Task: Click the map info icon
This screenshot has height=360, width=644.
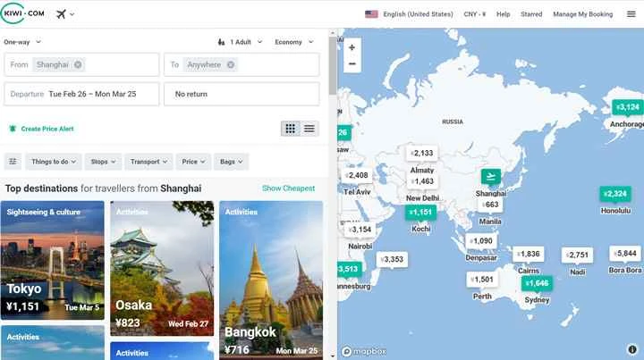Action: point(631,349)
